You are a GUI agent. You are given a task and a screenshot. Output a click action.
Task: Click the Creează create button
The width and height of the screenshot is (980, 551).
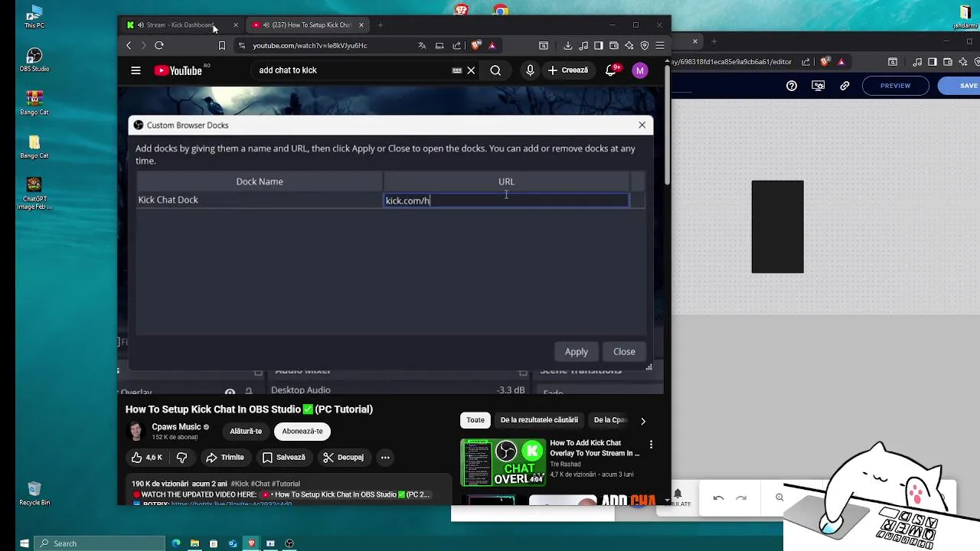[x=568, y=70]
